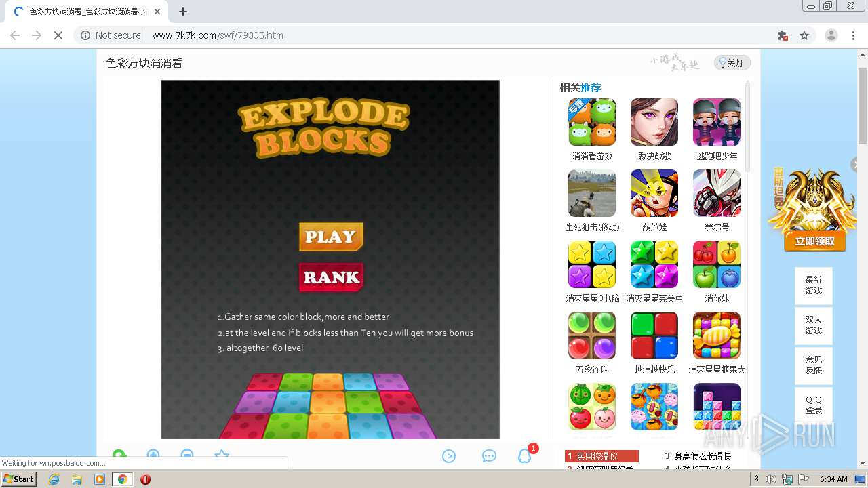Open the Windows Start menu
This screenshot has height=488, width=868.
(x=19, y=479)
